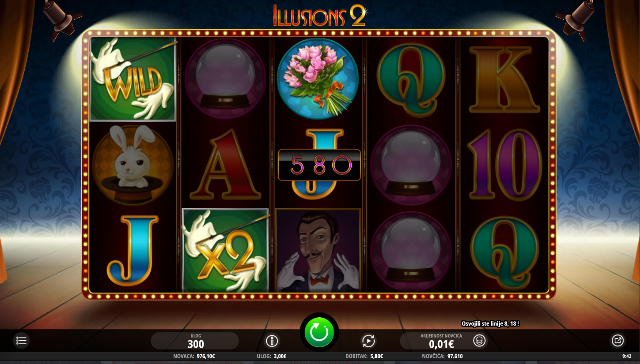The height and width of the screenshot is (364, 640).
Task: Start autoplay with the circular arrows icon
Action: (x=368, y=341)
